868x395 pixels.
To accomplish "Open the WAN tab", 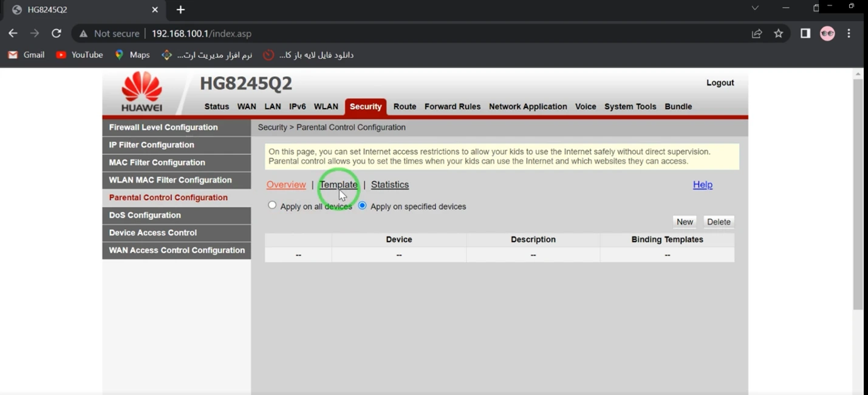I will 247,106.
